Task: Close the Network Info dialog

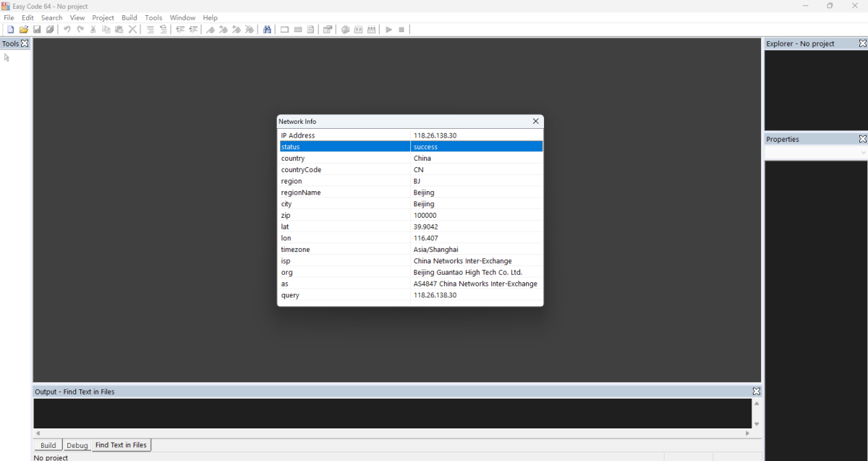Action: tap(535, 122)
